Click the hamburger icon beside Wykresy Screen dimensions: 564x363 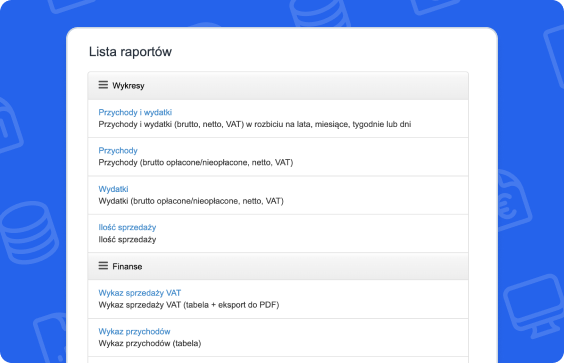(x=103, y=85)
